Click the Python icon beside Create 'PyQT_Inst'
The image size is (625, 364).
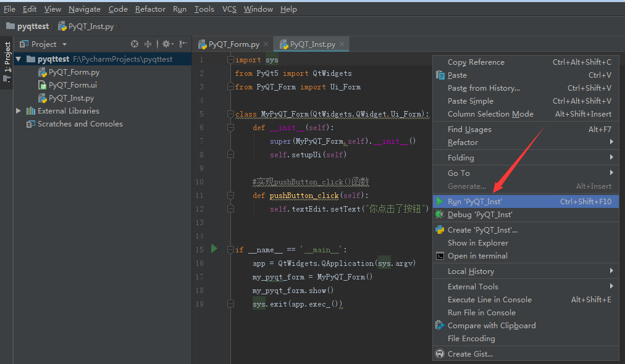[440, 230]
